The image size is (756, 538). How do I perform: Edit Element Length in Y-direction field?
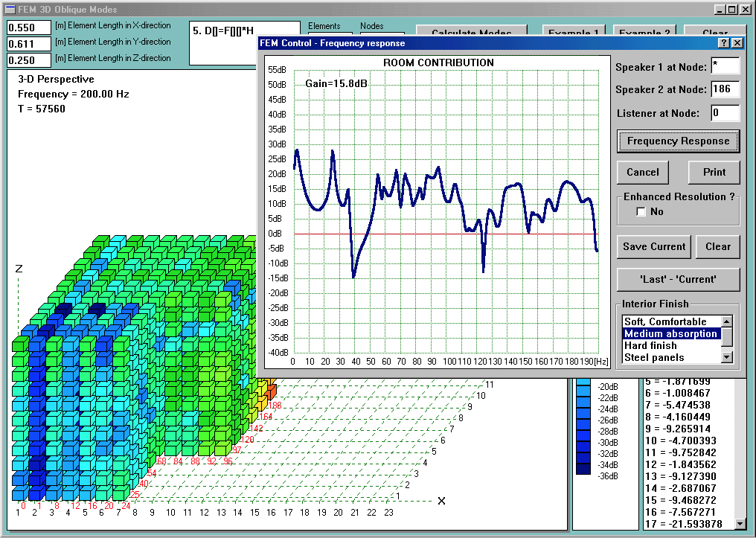[29, 44]
